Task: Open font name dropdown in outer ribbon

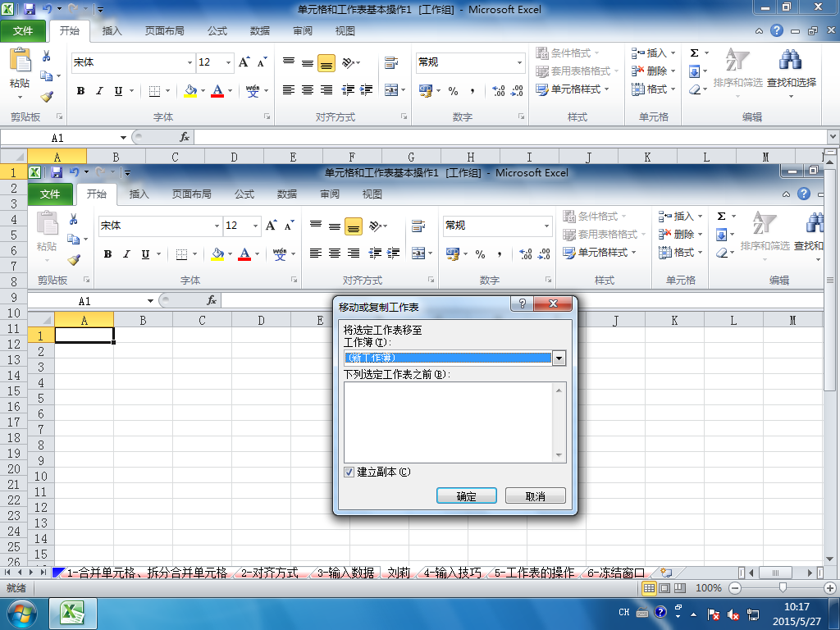Action: pyautogui.click(x=189, y=62)
